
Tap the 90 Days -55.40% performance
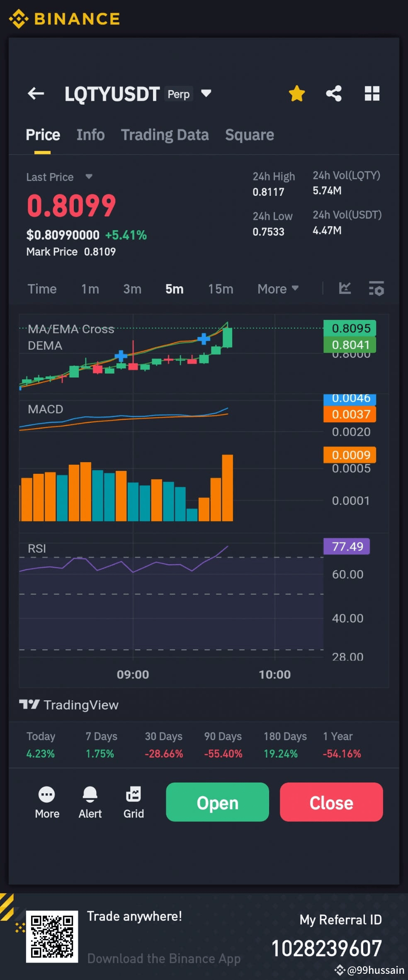[223, 745]
